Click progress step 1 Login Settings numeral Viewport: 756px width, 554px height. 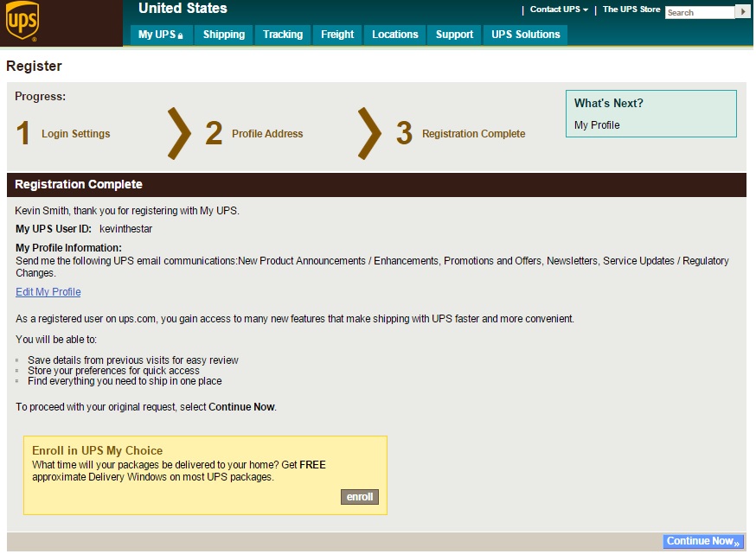tap(22, 131)
